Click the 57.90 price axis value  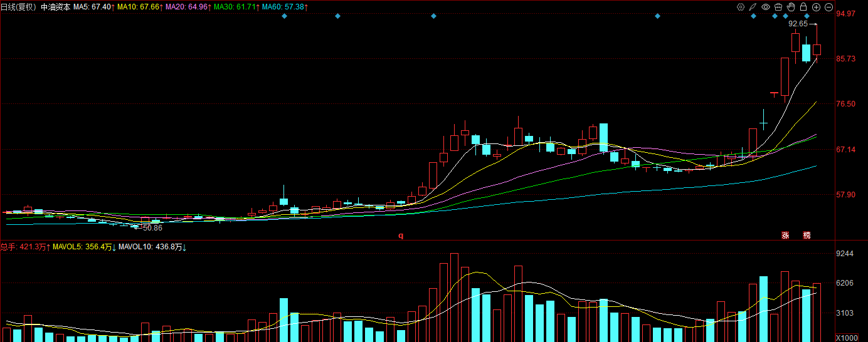[847, 195]
